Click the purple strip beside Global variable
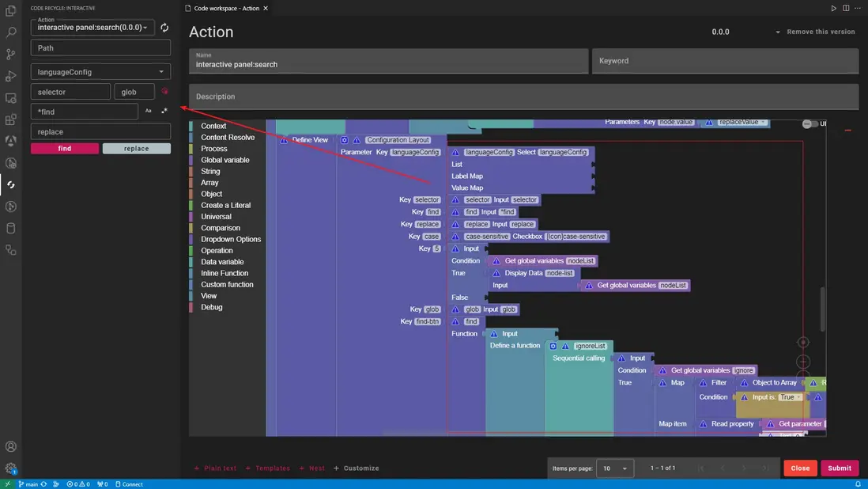 tap(190, 159)
